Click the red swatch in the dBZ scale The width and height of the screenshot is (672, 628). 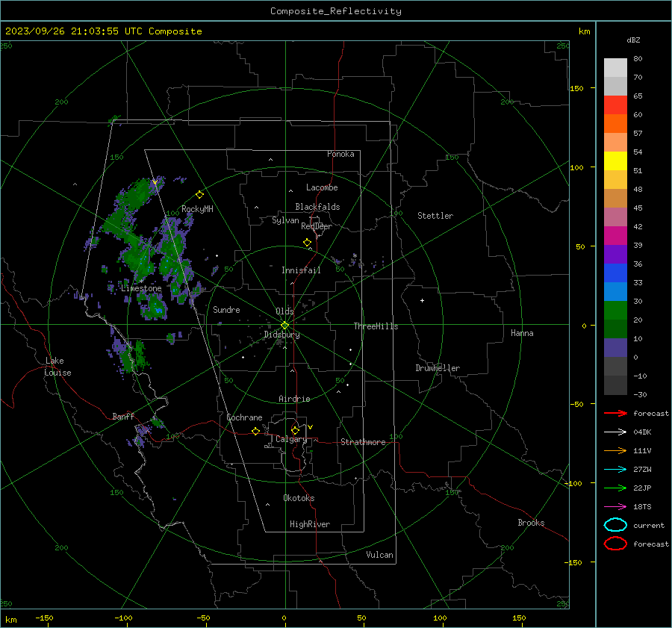pos(615,105)
